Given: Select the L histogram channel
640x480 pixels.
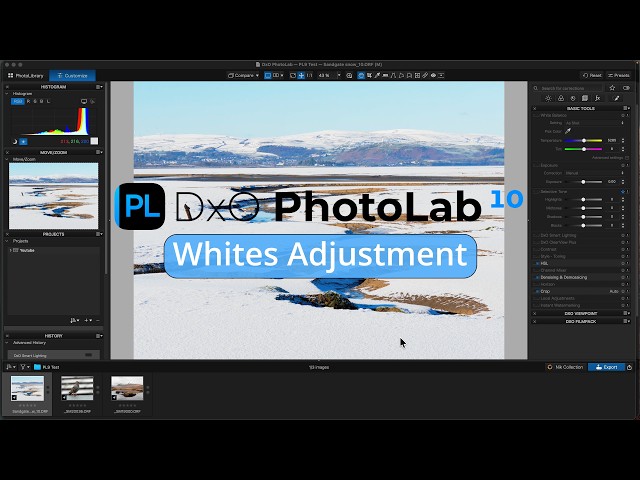Looking at the screenshot, I should click(x=48, y=101).
